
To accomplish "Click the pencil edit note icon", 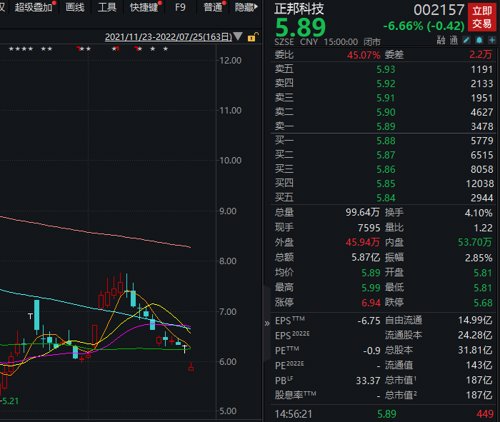I will pos(466,40).
